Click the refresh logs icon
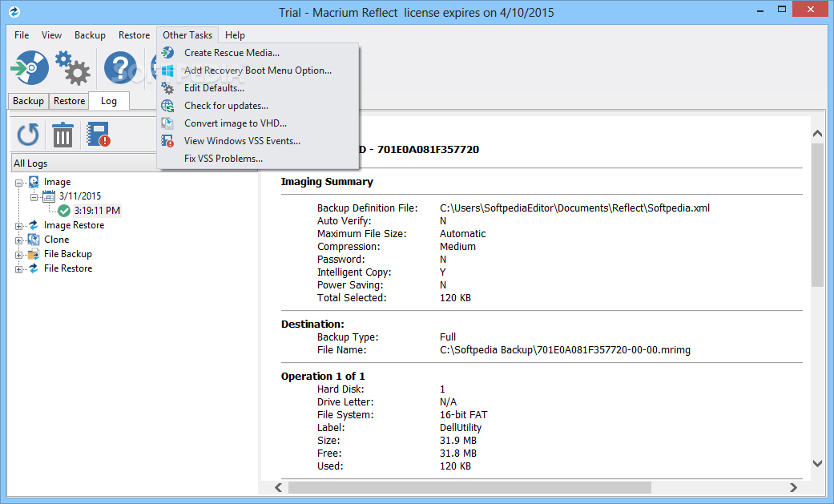The image size is (834, 504). pyautogui.click(x=28, y=135)
